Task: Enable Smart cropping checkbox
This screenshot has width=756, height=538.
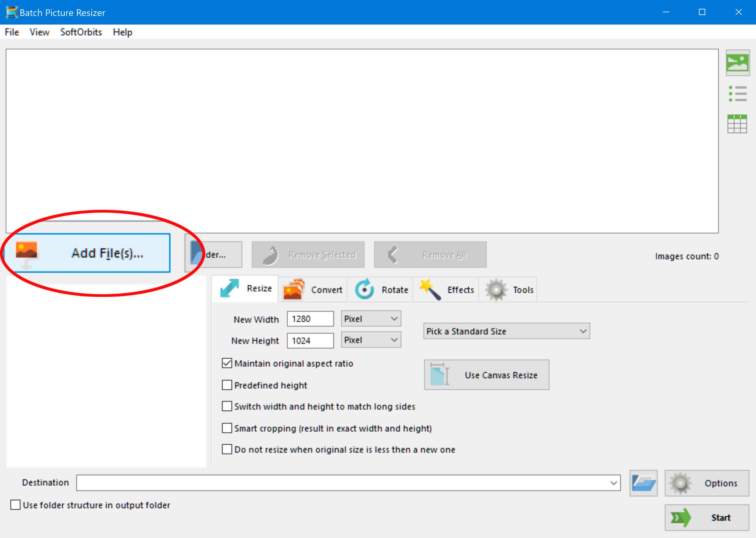Action: click(x=227, y=428)
